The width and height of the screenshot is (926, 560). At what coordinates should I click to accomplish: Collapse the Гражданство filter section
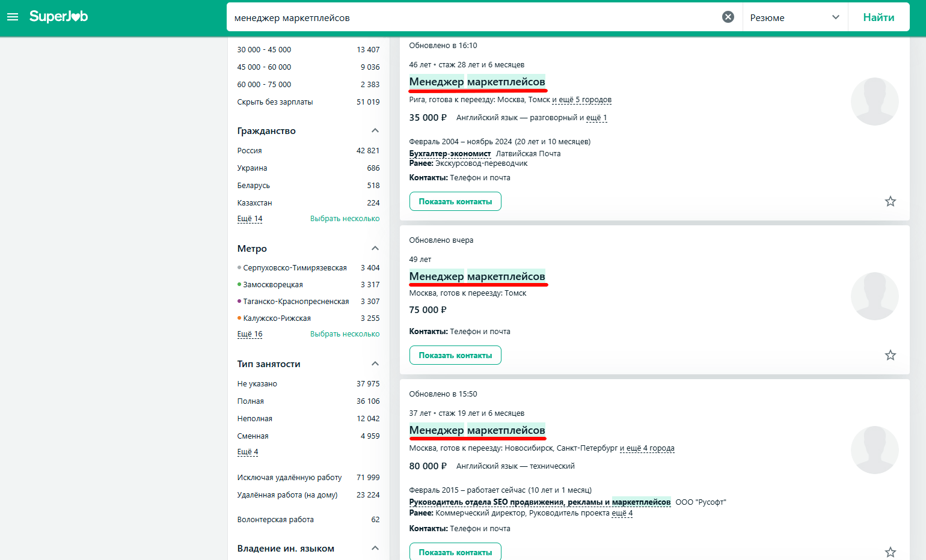point(375,130)
